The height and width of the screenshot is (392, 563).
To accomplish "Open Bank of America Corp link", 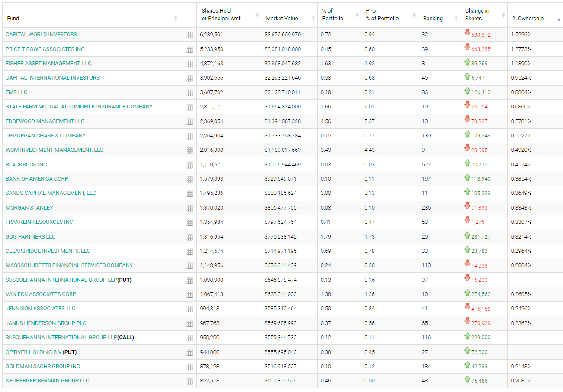I will click(x=37, y=179).
